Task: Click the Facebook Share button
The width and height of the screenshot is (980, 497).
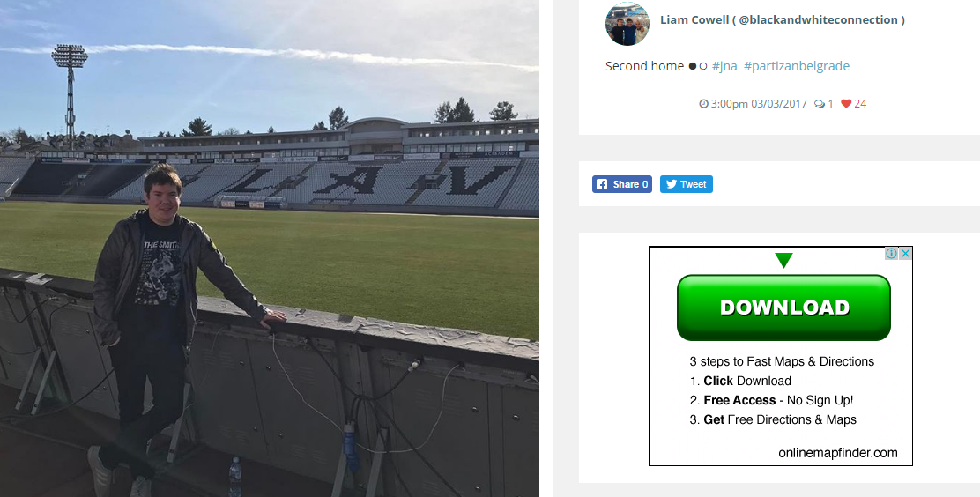Action: point(622,184)
